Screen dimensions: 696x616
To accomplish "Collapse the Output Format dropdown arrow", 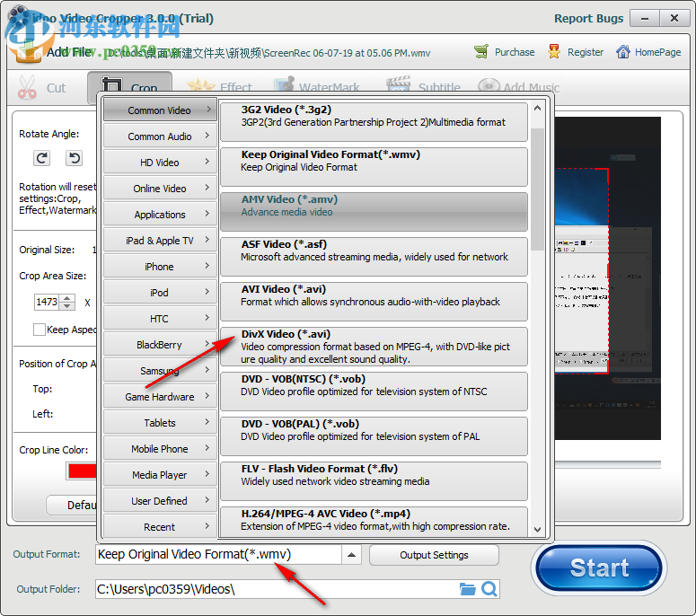I will click(x=351, y=555).
